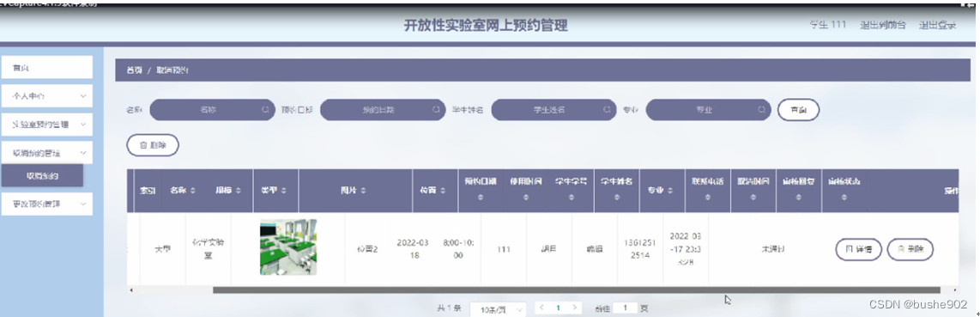980x317 pixels.
Task: Click the cell text "化学实验室"
Action: click(209, 248)
